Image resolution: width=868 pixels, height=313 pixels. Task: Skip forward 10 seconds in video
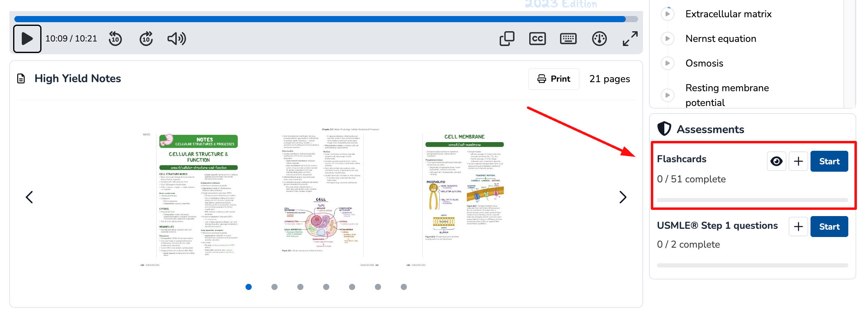pos(146,39)
